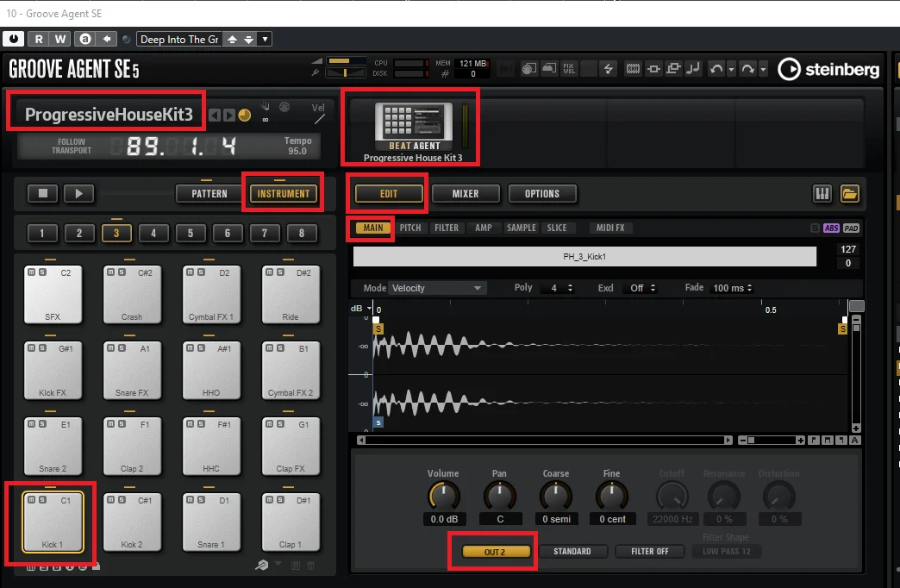Open the preset menu dropdown arrow
Image resolution: width=900 pixels, height=588 pixels.
point(265,39)
